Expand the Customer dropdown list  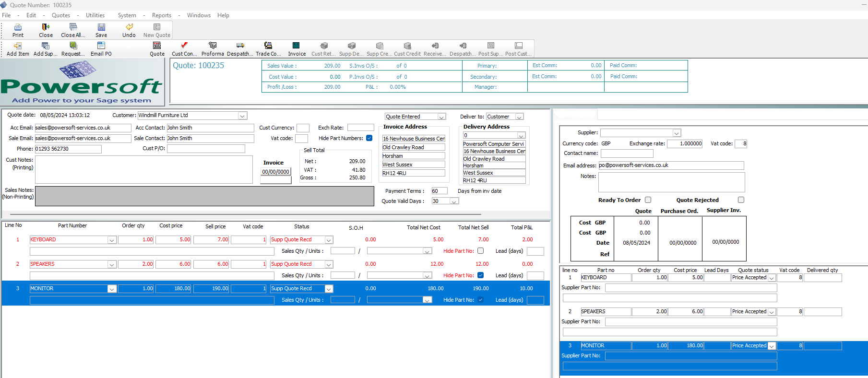point(242,116)
